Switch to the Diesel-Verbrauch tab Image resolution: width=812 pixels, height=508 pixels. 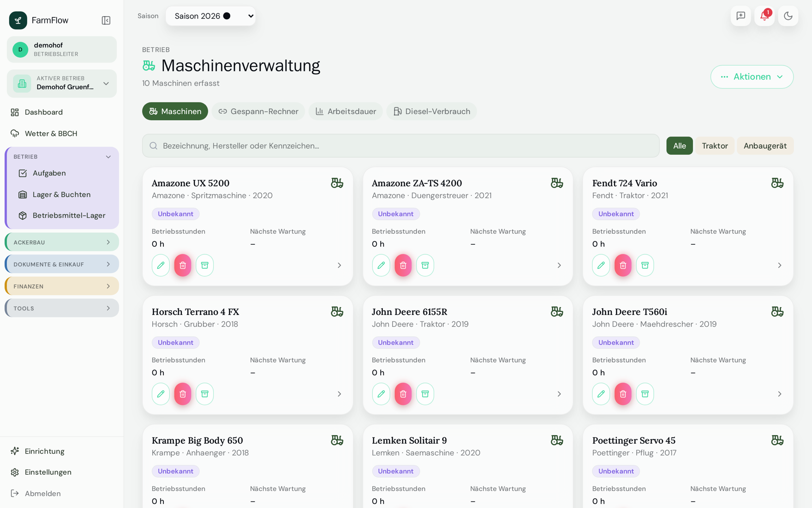pos(432,111)
